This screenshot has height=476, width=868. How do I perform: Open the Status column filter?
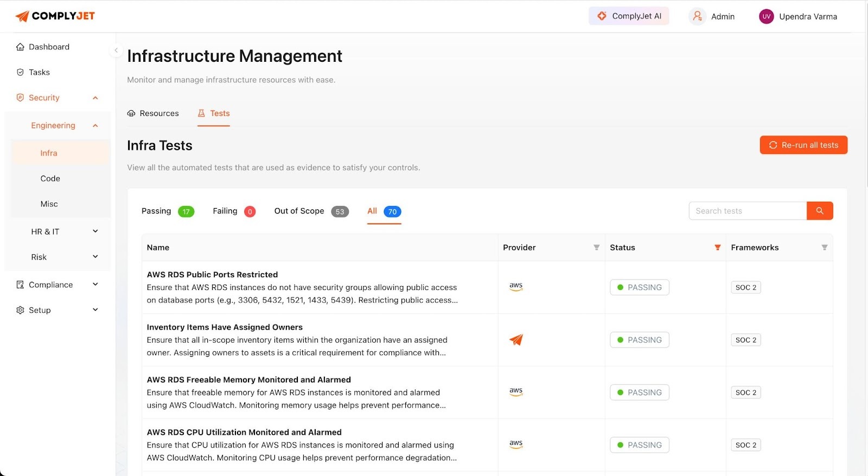(x=717, y=247)
